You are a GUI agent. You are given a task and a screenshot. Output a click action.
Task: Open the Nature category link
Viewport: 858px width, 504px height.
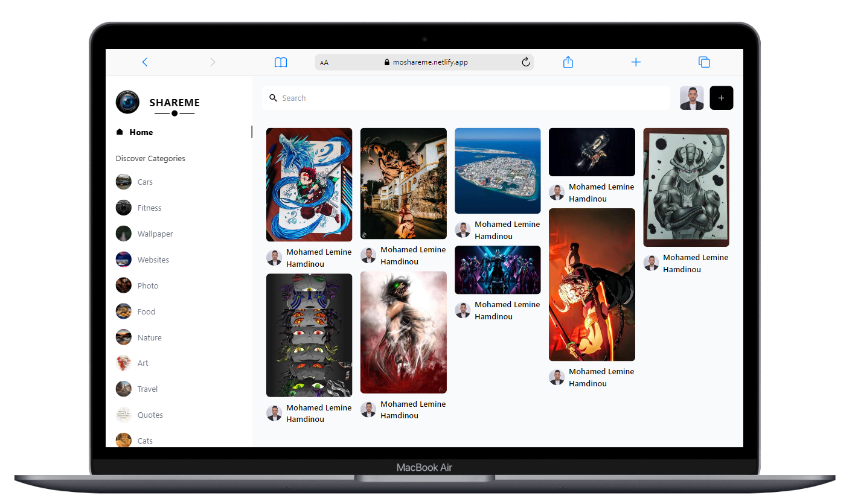pos(149,337)
